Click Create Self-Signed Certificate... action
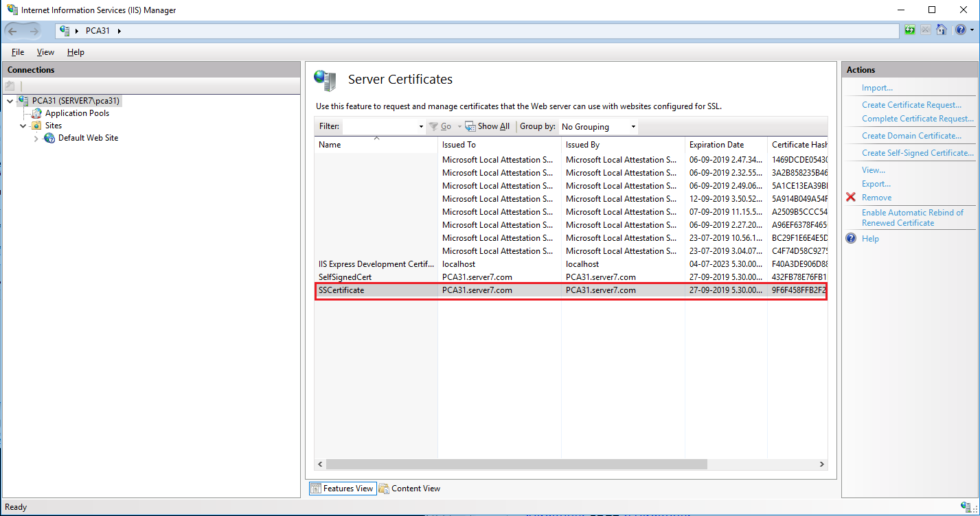 coord(918,153)
